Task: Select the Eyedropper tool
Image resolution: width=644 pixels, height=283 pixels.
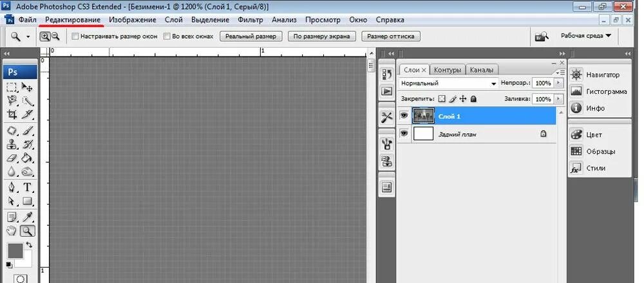Action: (x=27, y=217)
